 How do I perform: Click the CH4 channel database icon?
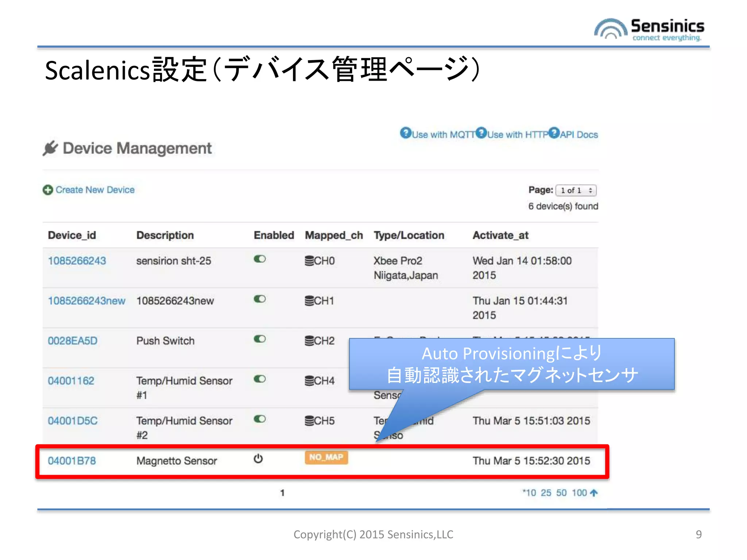309,381
